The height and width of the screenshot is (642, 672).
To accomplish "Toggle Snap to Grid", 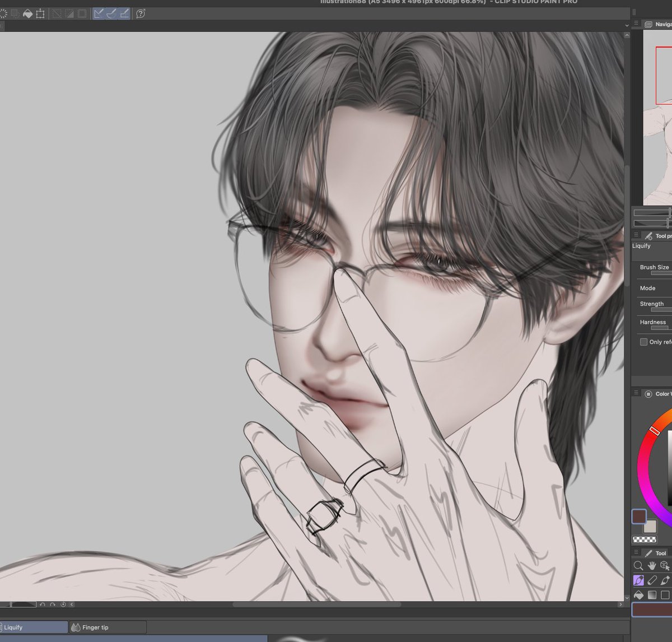I will [124, 13].
